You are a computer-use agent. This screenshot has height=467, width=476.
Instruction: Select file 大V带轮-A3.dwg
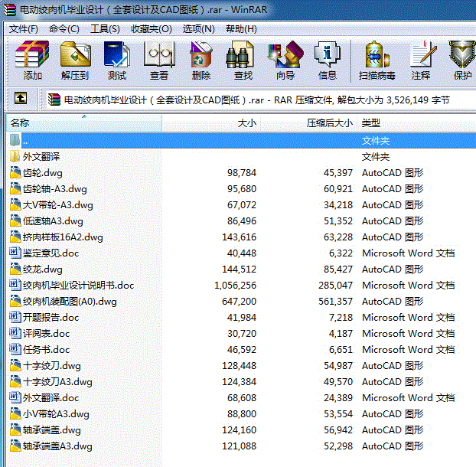click(58, 205)
